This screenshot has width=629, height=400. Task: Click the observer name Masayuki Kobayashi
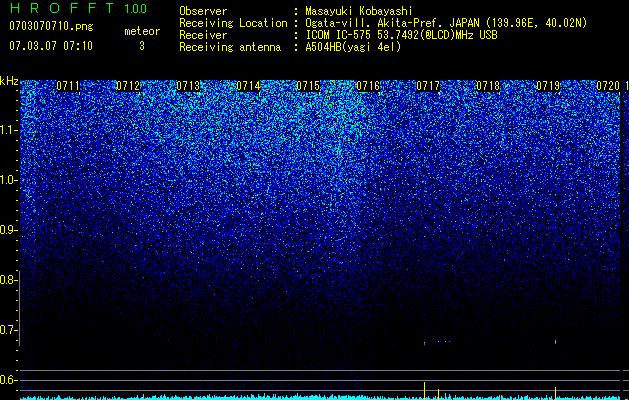pyautogui.click(x=359, y=11)
